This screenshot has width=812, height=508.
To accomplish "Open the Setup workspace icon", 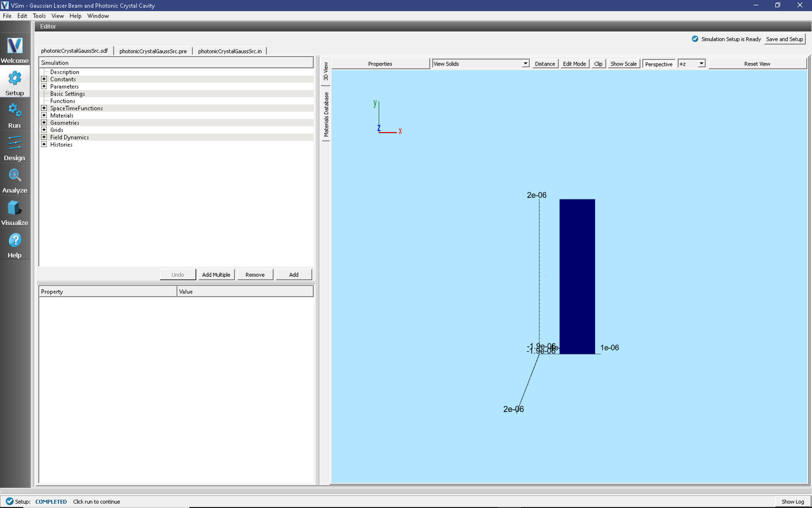I will coord(14,81).
